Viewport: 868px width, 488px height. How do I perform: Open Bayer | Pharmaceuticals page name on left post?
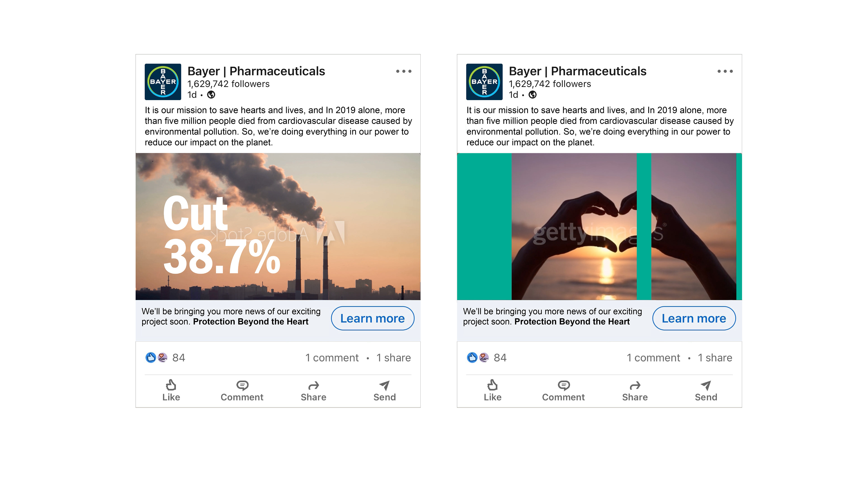pyautogui.click(x=256, y=71)
